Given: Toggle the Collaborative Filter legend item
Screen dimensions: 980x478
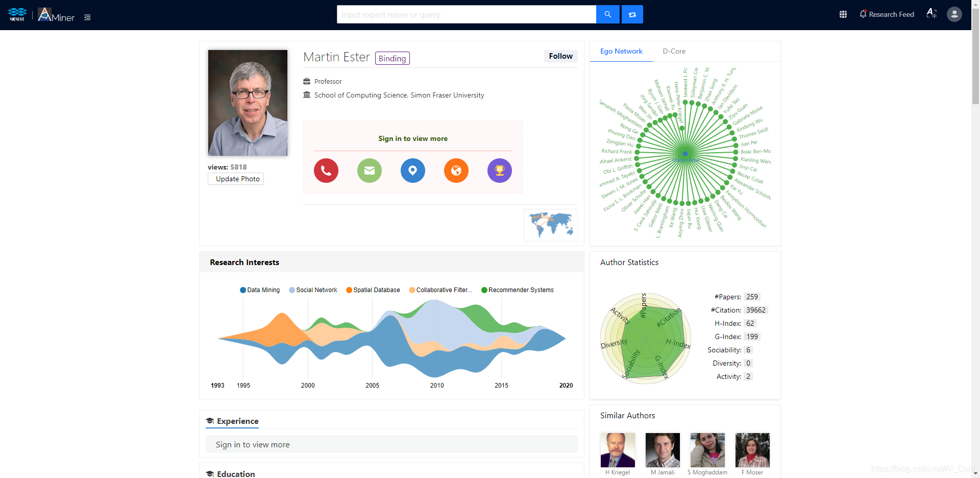Looking at the screenshot, I should (441, 290).
